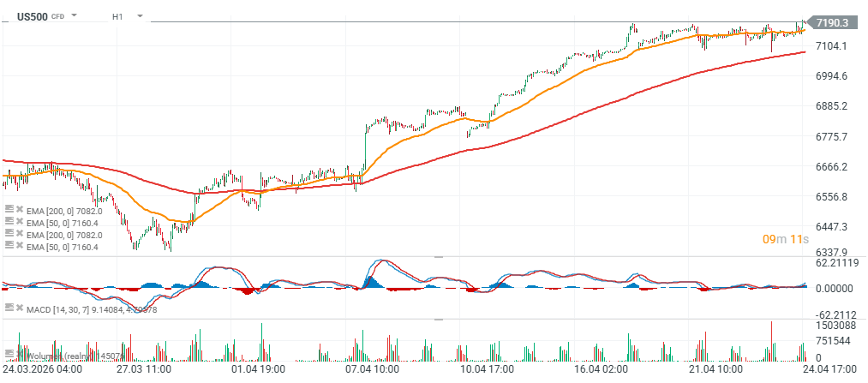Open the H1 timeframe dropdown
868x383 pixels.
(x=139, y=16)
